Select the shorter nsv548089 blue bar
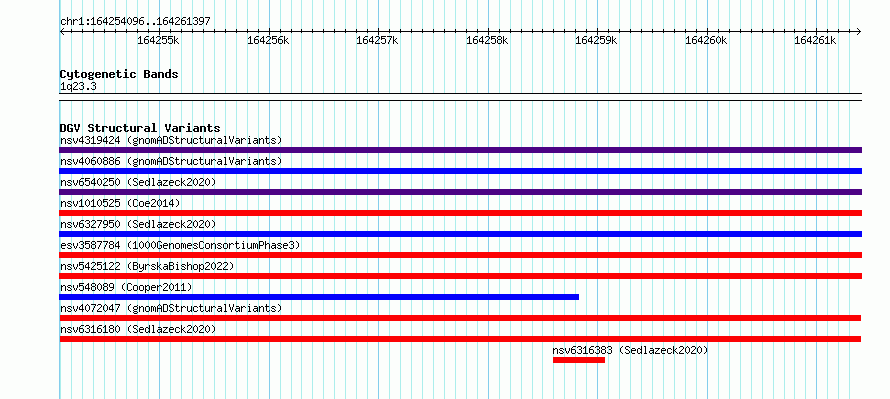This screenshot has width=890, height=399. 319,297
